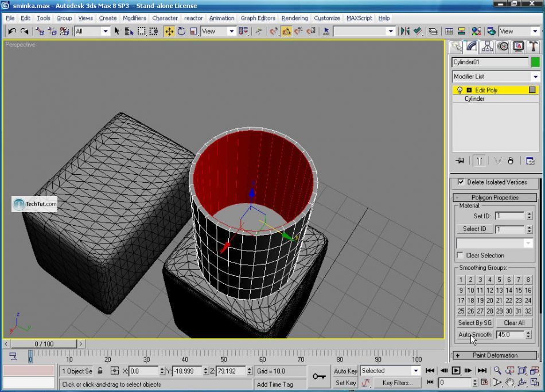Click the Auto Smooth 45.0 threshold field
545x392 pixels.
click(x=510, y=335)
